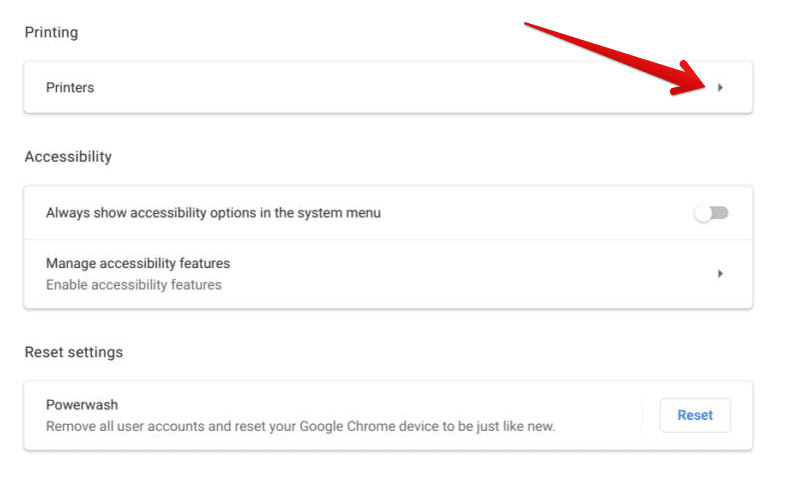Click the Manage accessibility features arrow icon

tap(720, 274)
